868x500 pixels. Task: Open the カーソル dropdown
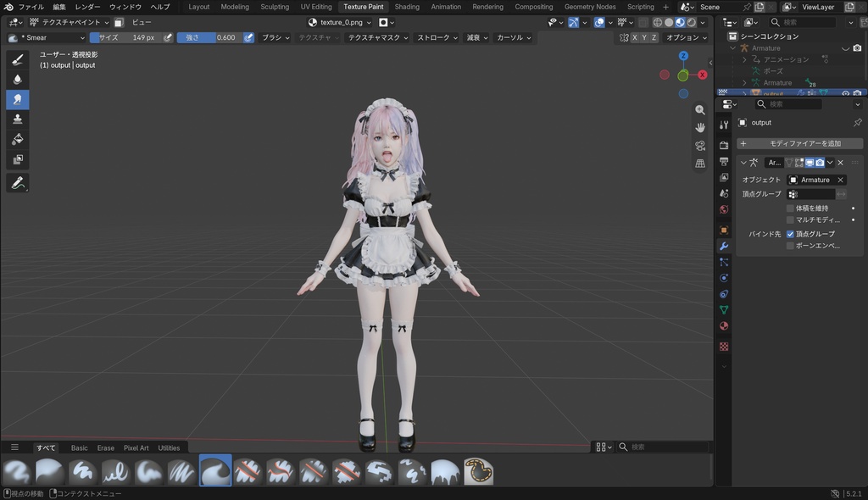click(514, 37)
